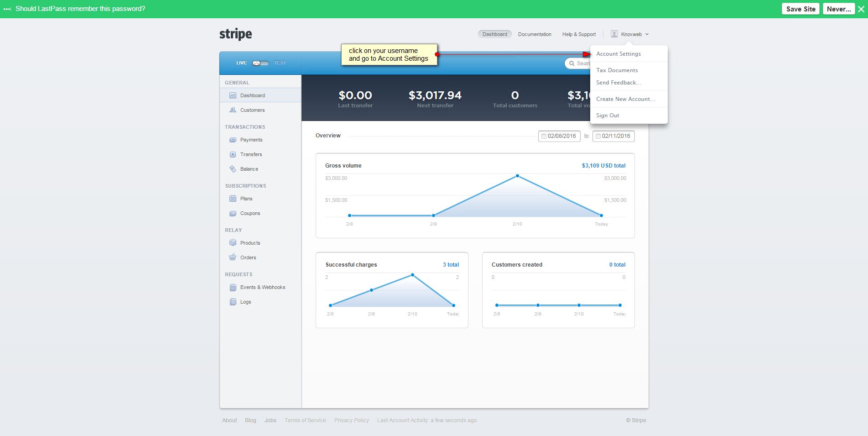The width and height of the screenshot is (868, 436).
Task: Choose Account Settings from the user menu
Action: (x=619, y=54)
